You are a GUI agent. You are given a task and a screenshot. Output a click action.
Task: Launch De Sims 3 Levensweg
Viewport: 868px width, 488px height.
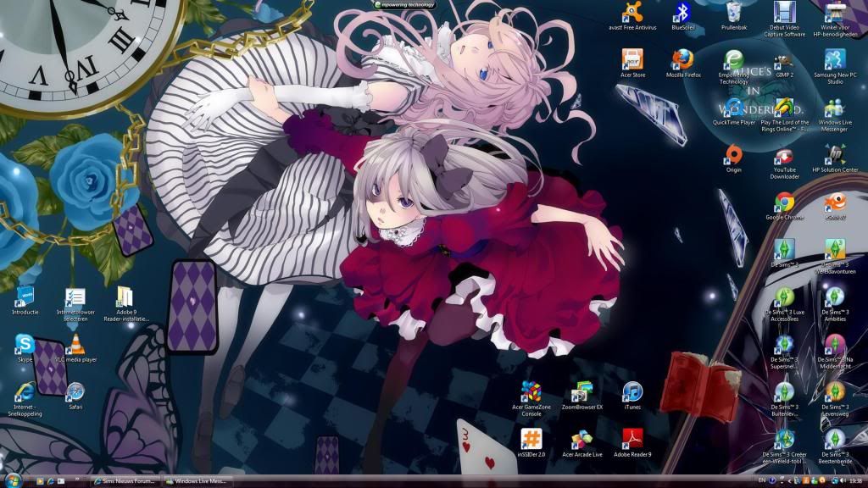click(x=835, y=400)
